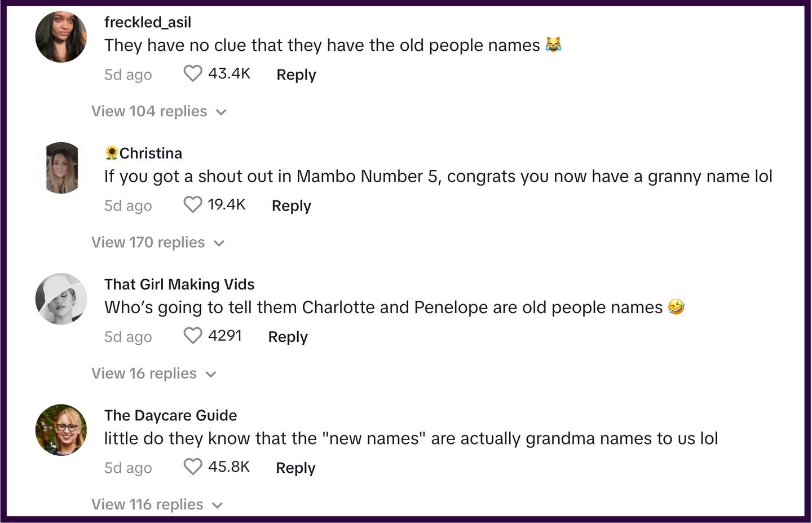Select the 5d ago timestamp on Christina's comment

coord(128,205)
